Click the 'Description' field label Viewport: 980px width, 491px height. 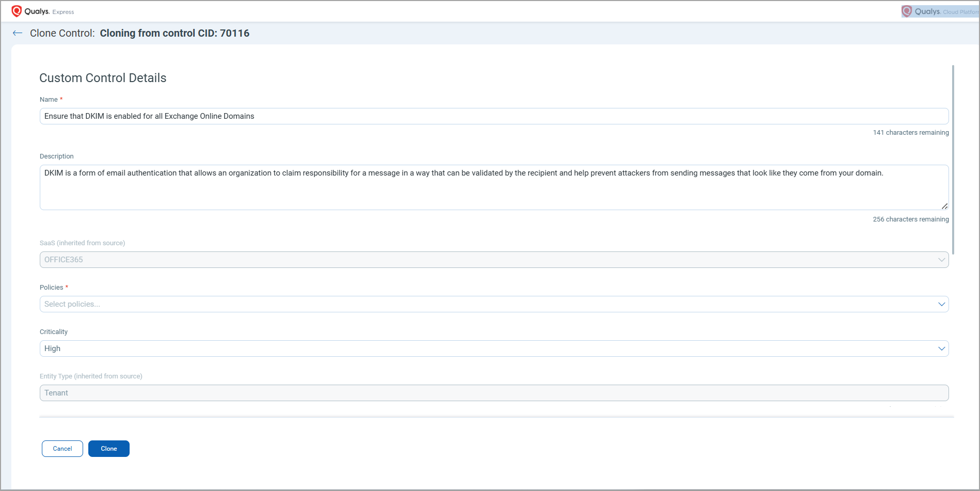(x=57, y=156)
